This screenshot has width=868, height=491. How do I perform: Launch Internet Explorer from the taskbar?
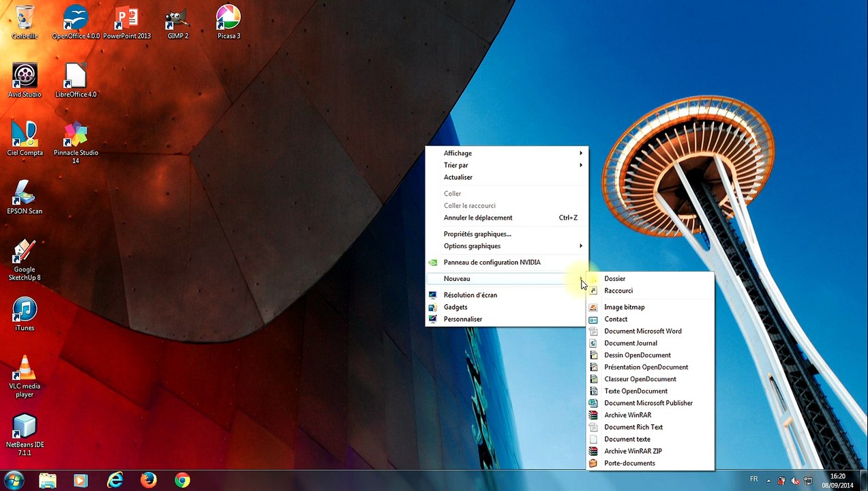pyautogui.click(x=115, y=480)
